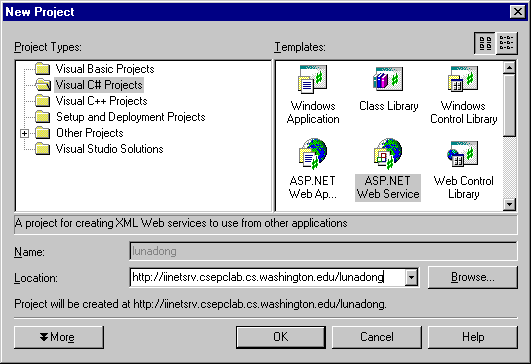Select the Windows Control Library template icon
This screenshot has width=531, height=364.
pyautogui.click(x=463, y=79)
